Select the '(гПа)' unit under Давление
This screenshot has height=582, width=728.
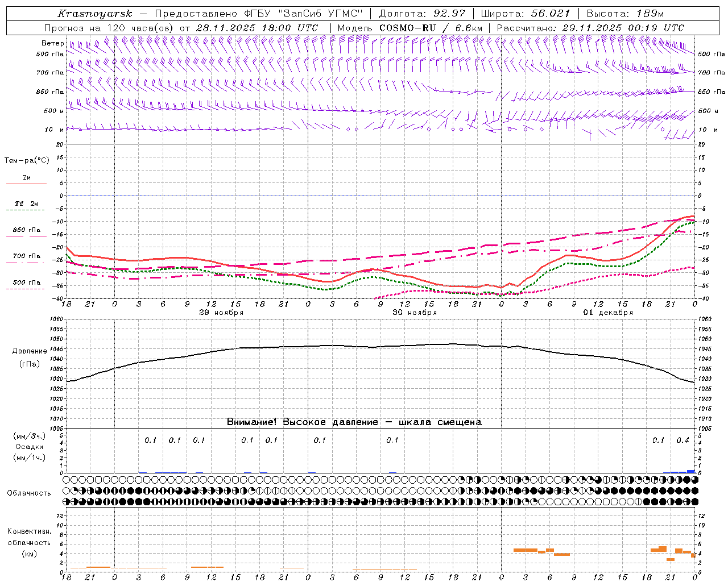coord(30,364)
